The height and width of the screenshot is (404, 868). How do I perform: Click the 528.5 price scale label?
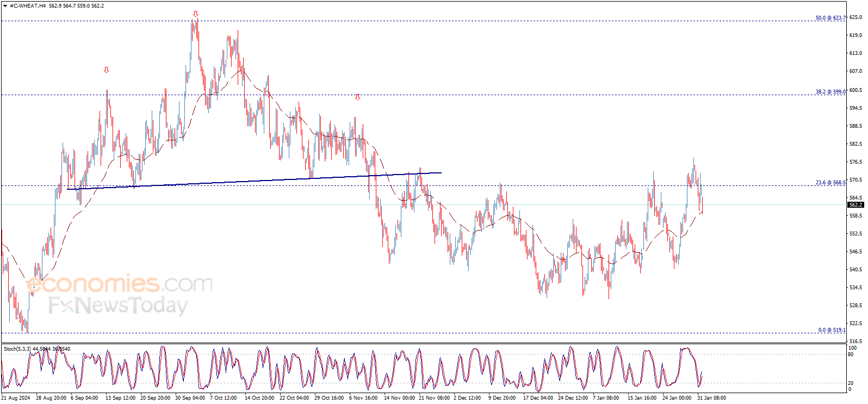855,306
